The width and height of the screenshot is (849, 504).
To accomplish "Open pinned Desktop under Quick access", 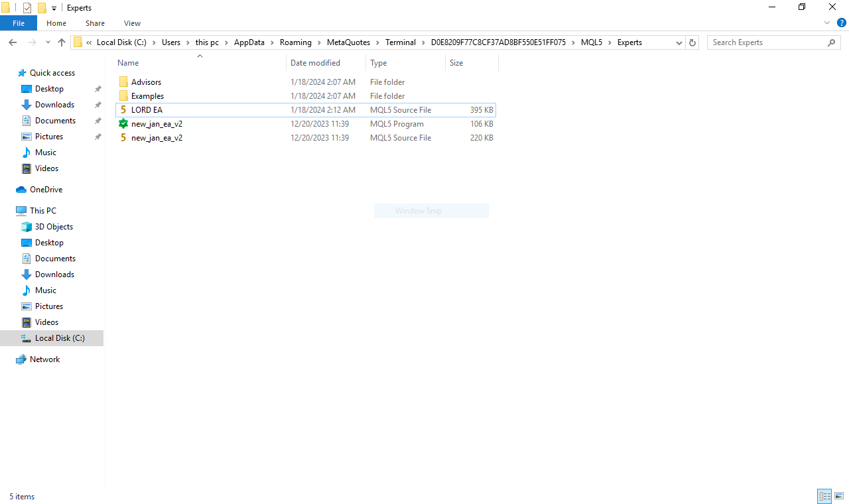I will tap(49, 89).
